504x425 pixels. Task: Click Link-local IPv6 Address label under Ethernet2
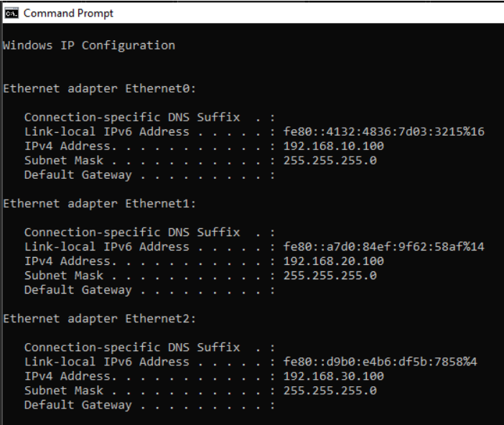[x=106, y=361]
